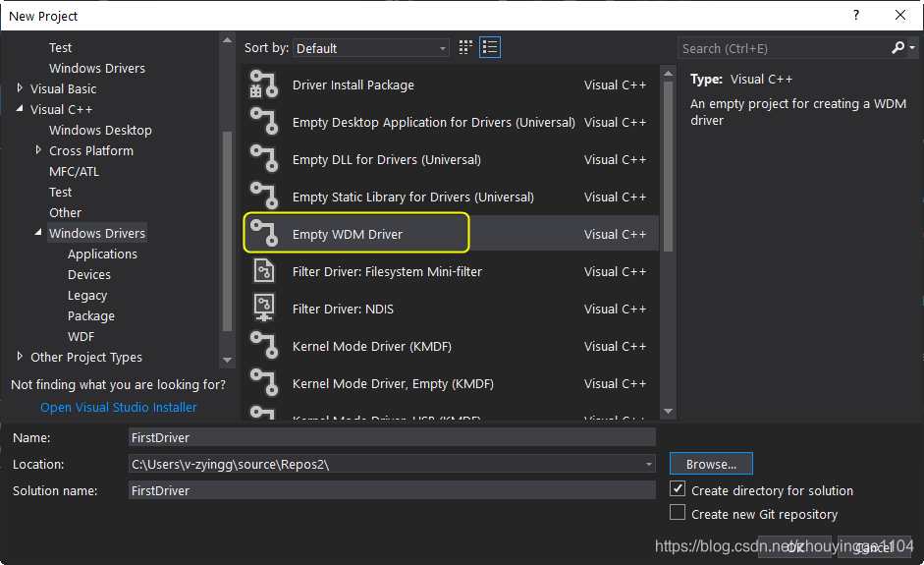Close the New Project dialog
The height and width of the screenshot is (565, 924).
coord(899,16)
